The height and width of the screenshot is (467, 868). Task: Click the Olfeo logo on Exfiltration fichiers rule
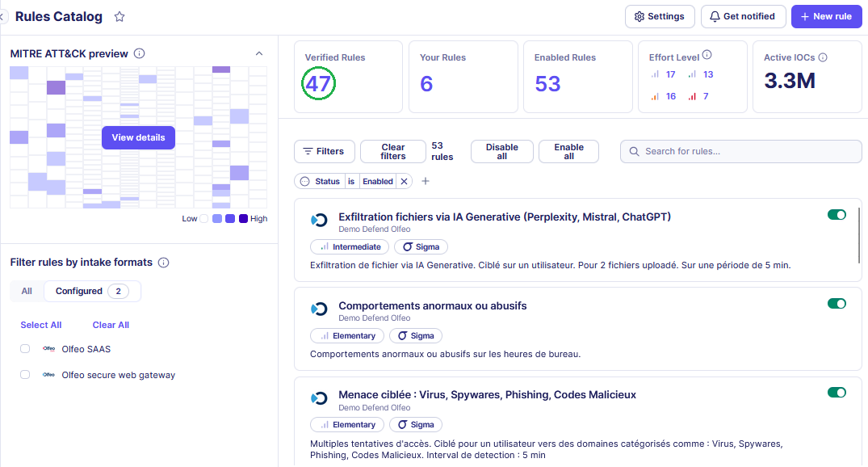coord(320,220)
